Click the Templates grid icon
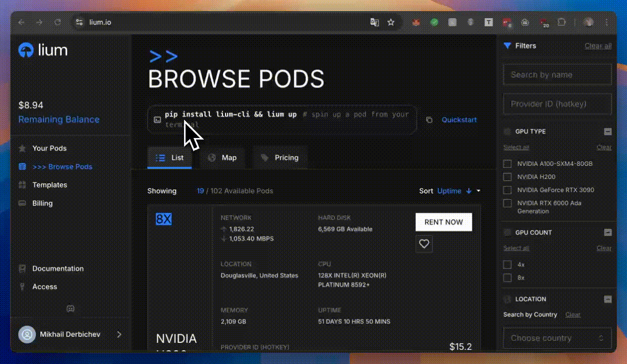Screen dimensions: 627x364 (x=22, y=185)
